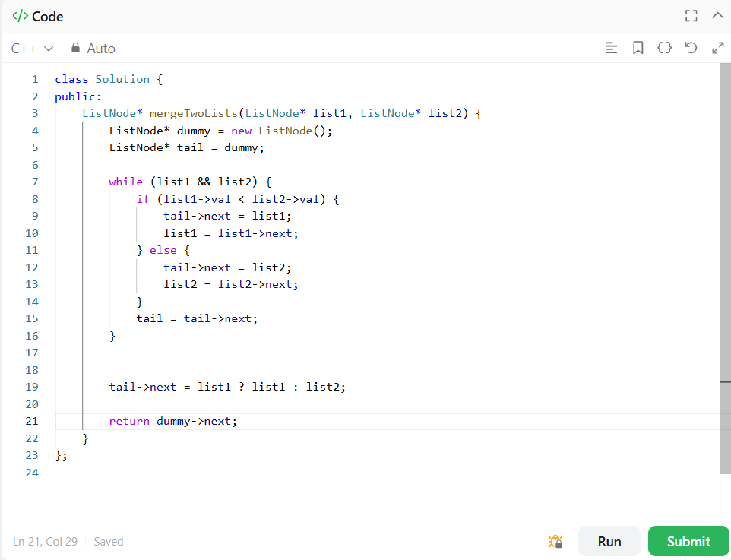
Task: Click the Saved status text
Action: (x=109, y=541)
